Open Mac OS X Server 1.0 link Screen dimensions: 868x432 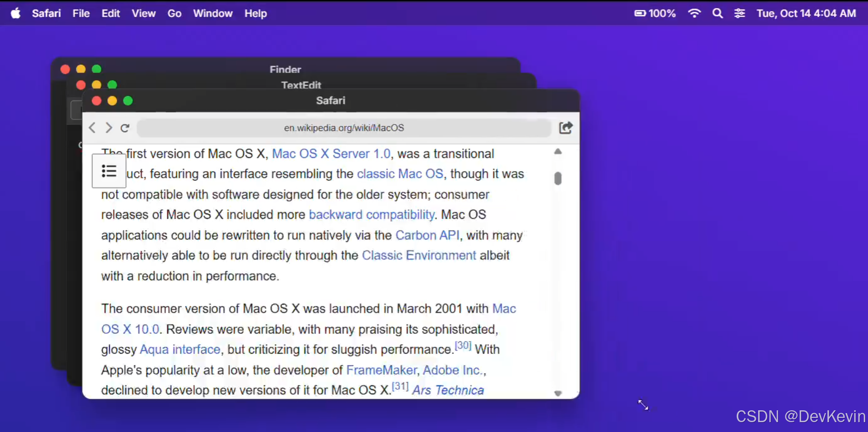tap(331, 154)
